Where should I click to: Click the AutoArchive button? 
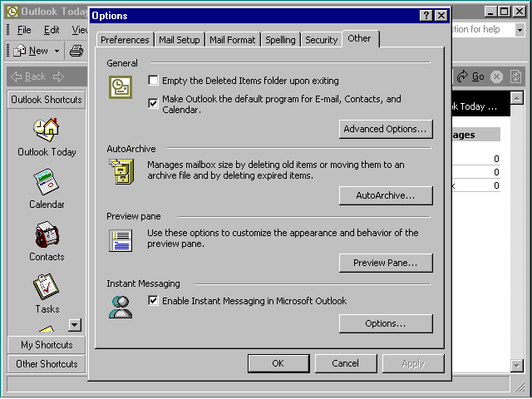point(386,195)
